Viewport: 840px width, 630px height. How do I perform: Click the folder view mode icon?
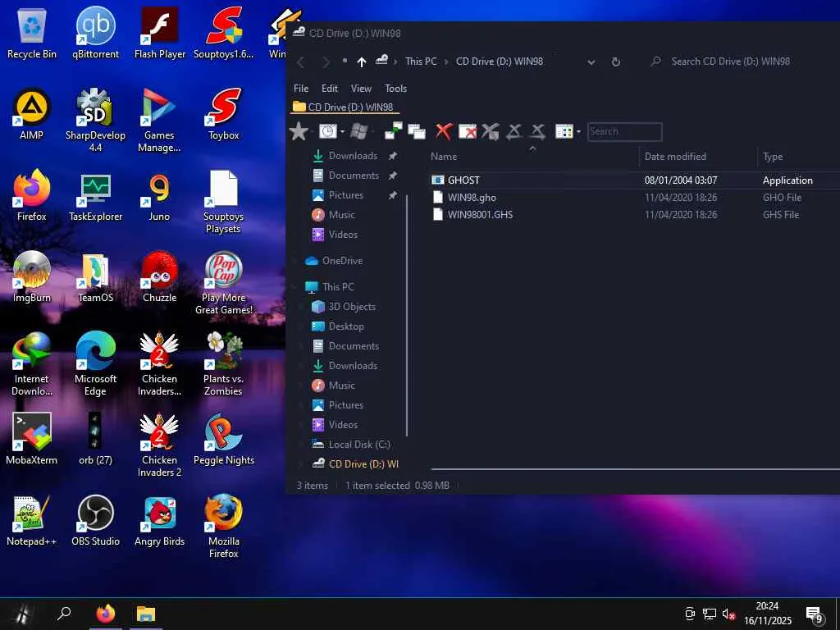point(564,131)
